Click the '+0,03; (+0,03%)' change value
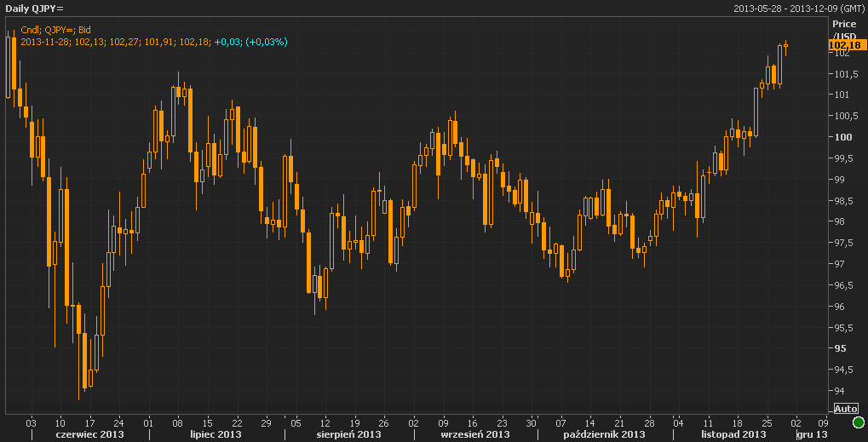 coord(250,42)
